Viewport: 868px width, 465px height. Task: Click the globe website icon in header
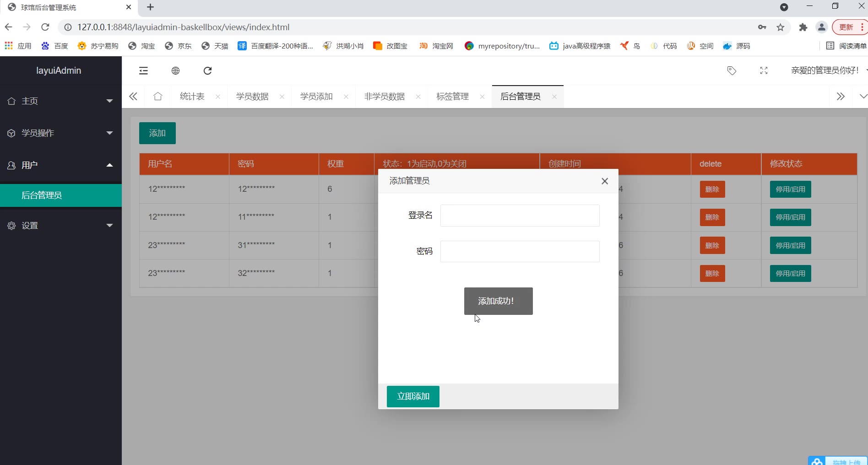[x=175, y=70]
